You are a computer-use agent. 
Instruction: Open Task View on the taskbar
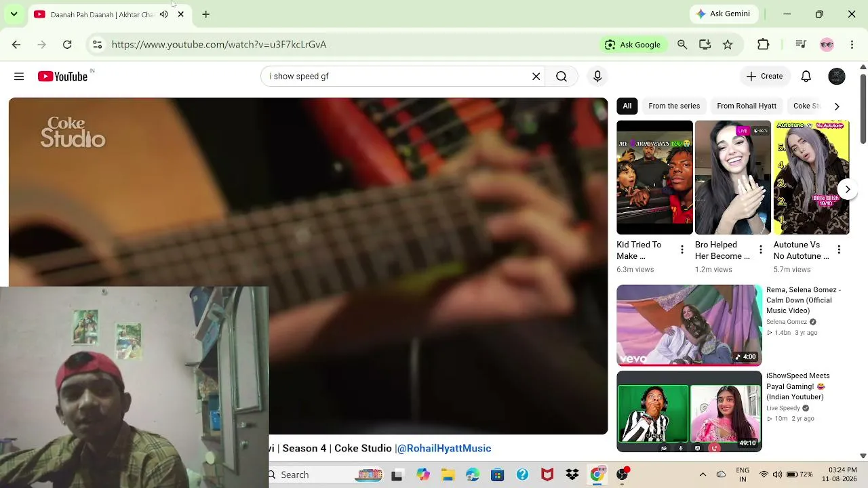click(397, 475)
